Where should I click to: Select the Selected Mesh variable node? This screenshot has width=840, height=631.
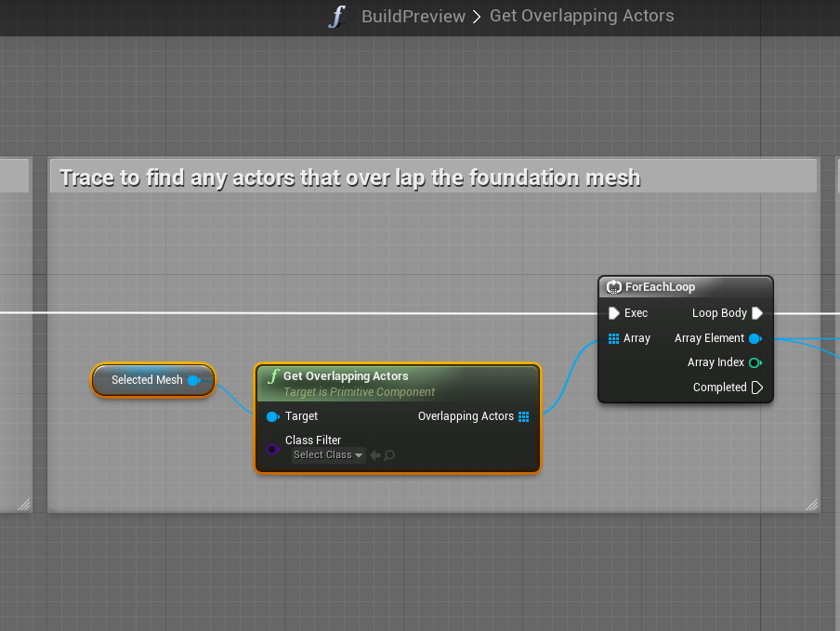tap(146, 380)
